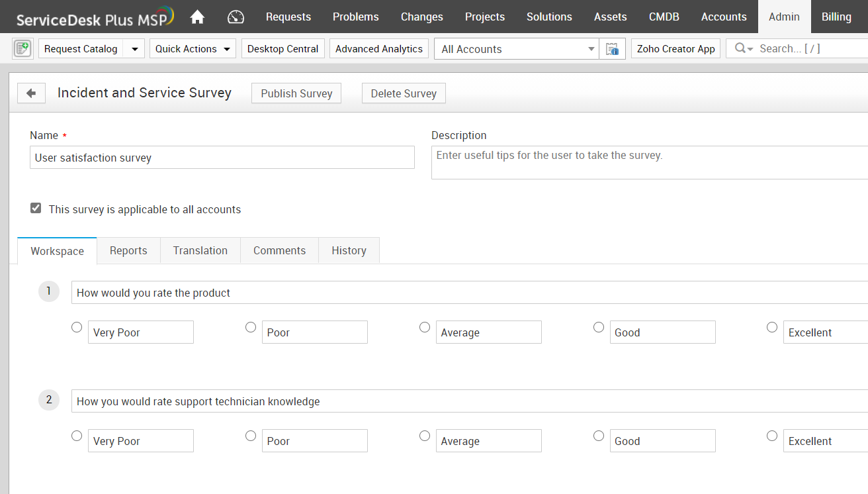Open the Quick Actions dropdown
The height and width of the screenshot is (494, 868).
pyautogui.click(x=193, y=49)
